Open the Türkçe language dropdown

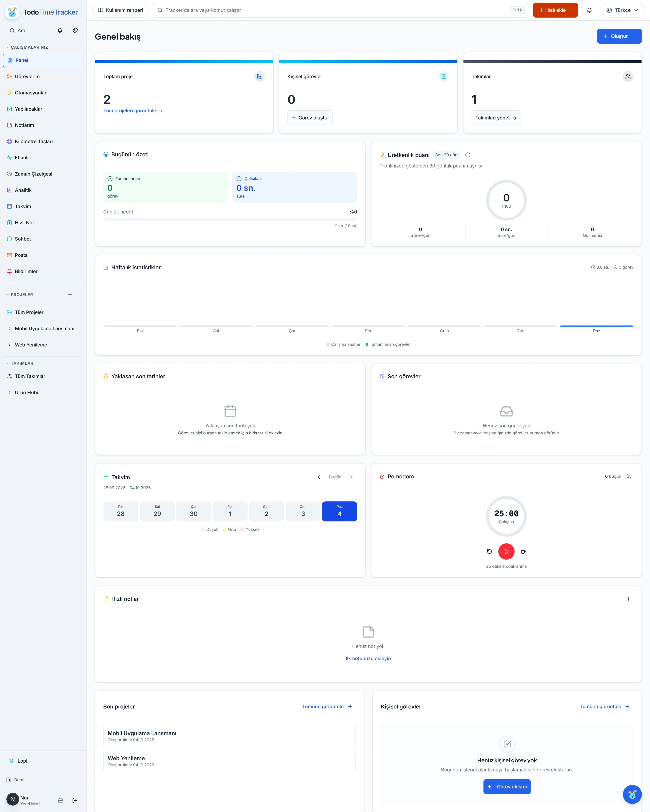622,10
